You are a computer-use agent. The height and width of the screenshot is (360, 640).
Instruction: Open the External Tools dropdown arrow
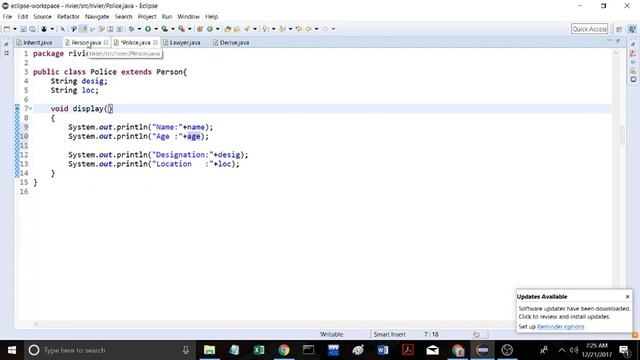click(189, 29)
